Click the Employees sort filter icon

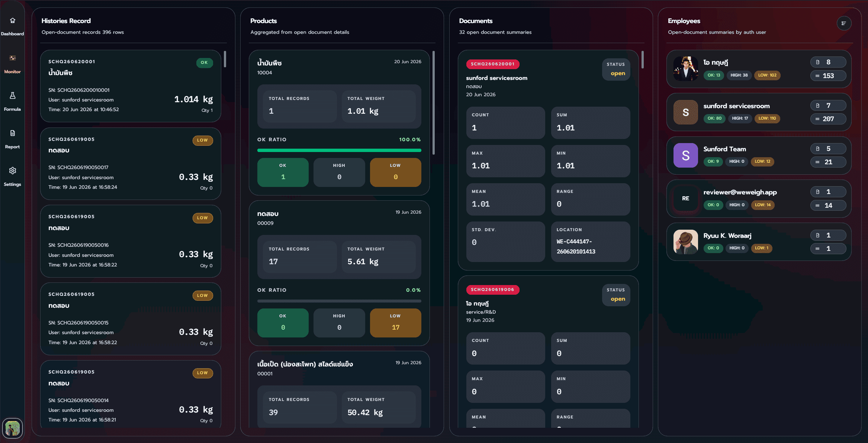click(844, 23)
